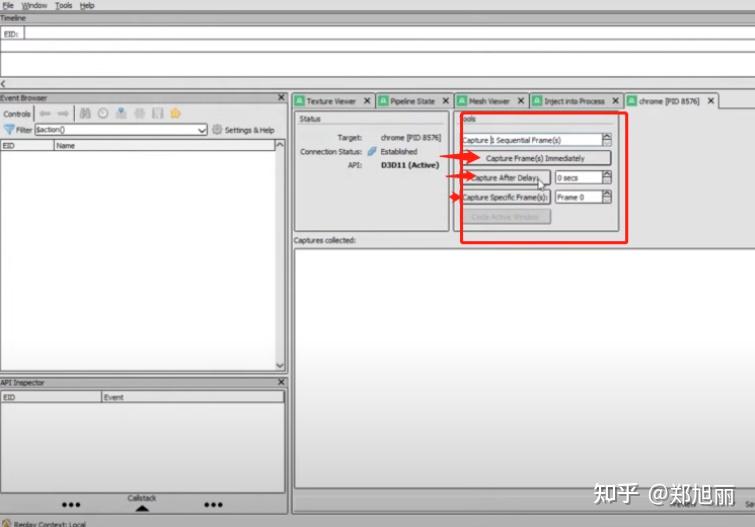Click the Captures collected label

325,240
